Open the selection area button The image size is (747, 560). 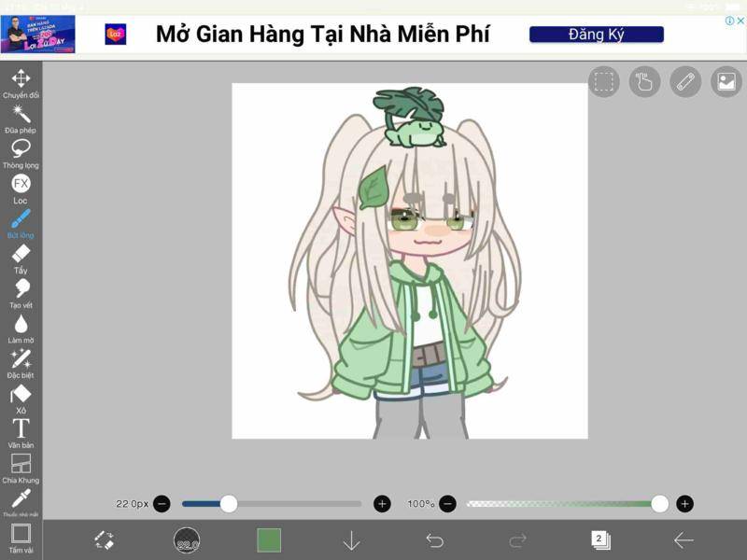click(603, 81)
